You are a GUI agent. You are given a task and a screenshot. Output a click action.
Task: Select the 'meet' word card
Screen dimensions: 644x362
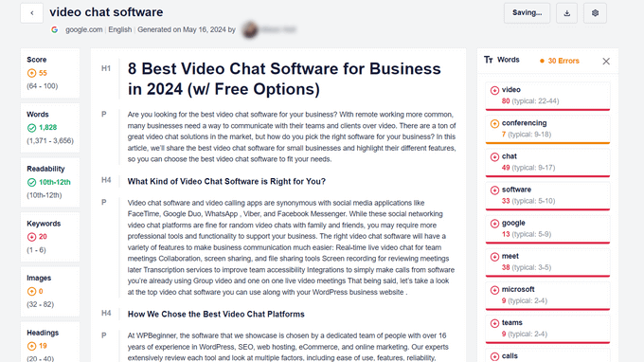547,262
